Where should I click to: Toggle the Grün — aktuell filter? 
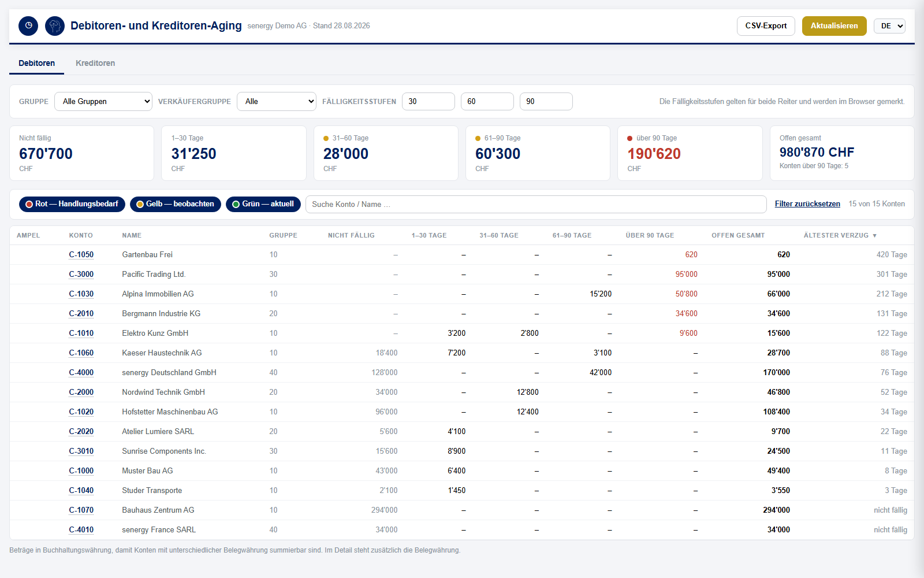263,204
